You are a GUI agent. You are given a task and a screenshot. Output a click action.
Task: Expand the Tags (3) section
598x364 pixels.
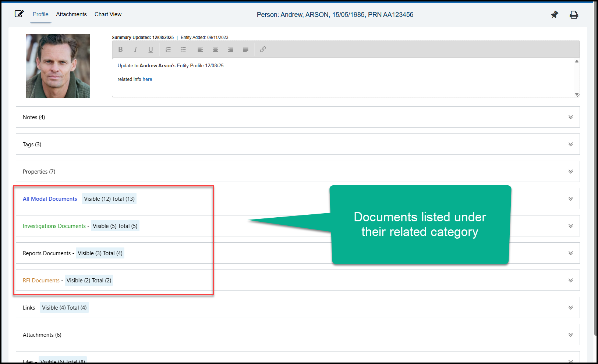570,144
